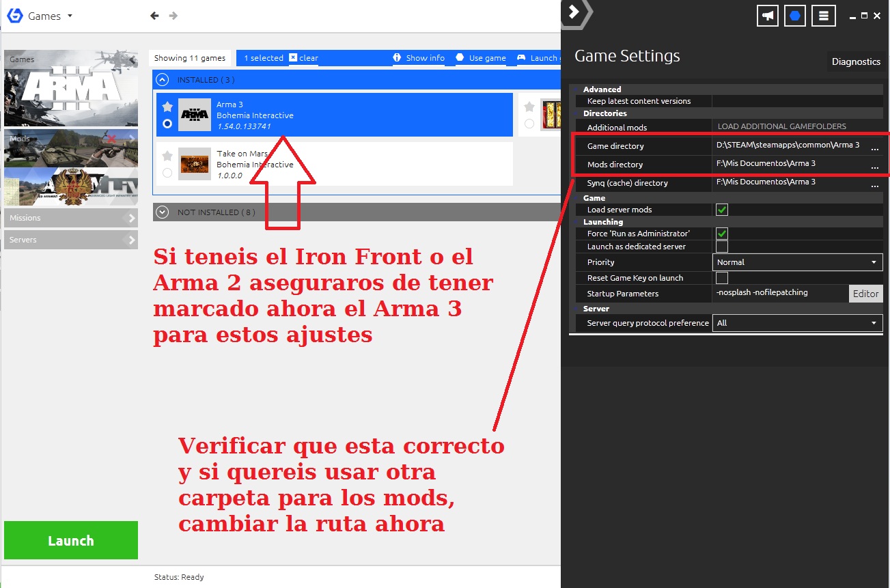Click the Startup Parameters text field

[x=780, y=293]
